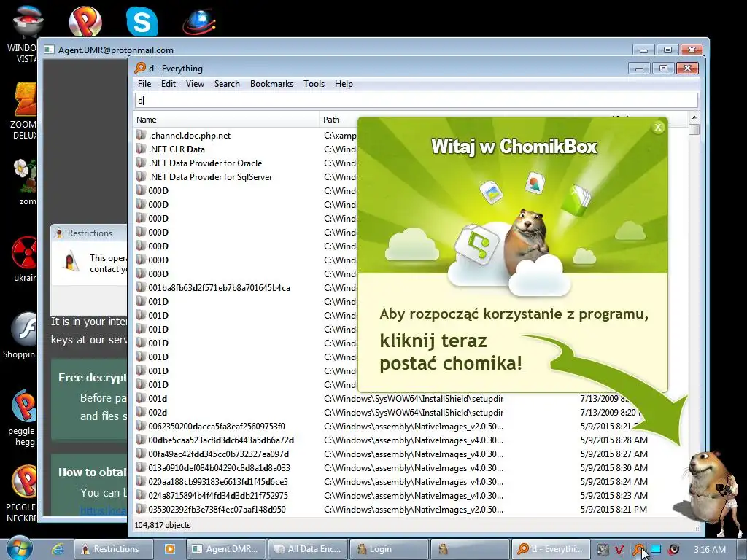Open the File menu in Everything
This screenshot has height=560, width=747.
(x=144, y=84)
